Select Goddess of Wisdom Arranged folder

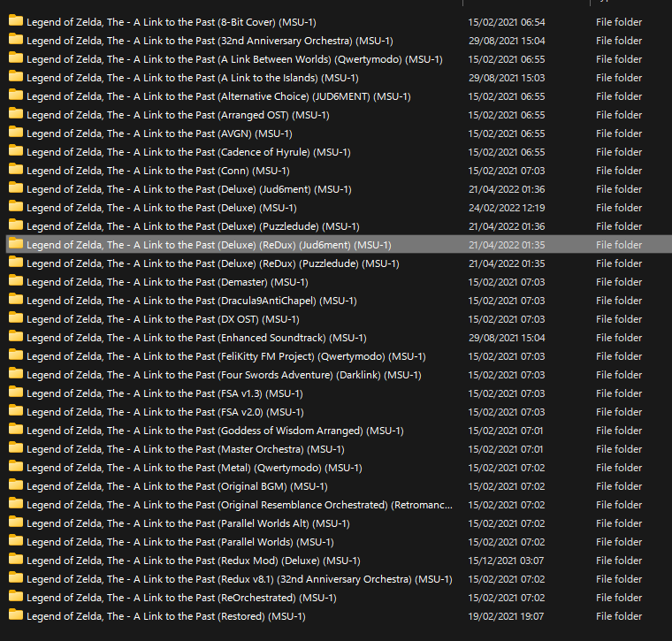pyautogui.click(x=215, y=431)
